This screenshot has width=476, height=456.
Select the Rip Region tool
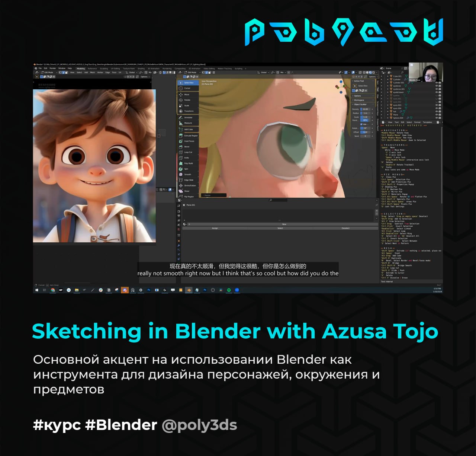(x=188, y=197)
